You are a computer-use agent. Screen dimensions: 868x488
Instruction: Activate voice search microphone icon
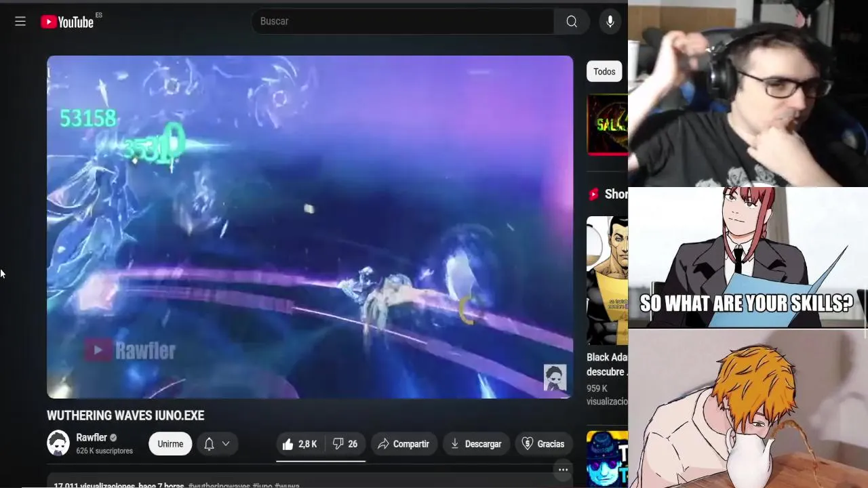coord(610,21)
